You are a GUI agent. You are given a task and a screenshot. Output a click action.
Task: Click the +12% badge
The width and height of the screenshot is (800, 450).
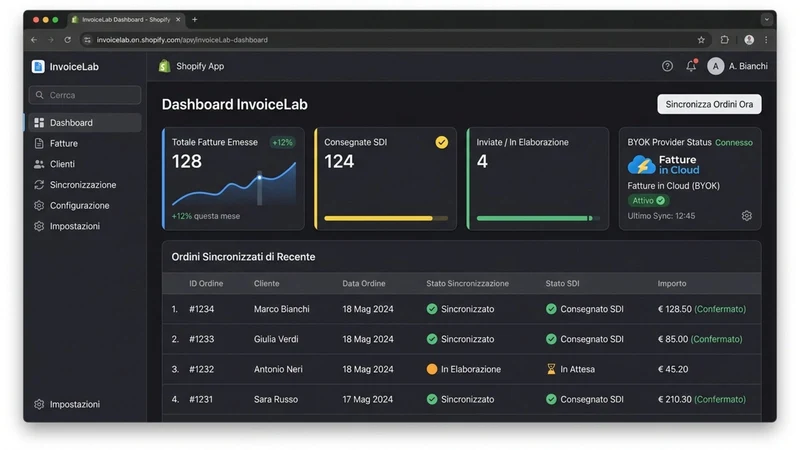pyautogui.click(x=282, y=142)
